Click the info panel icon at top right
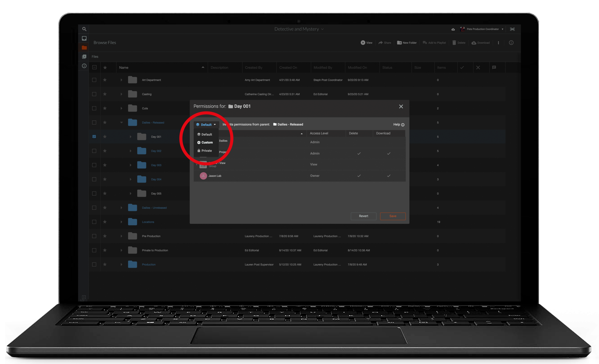599x364 pixels. click(511, 43)
